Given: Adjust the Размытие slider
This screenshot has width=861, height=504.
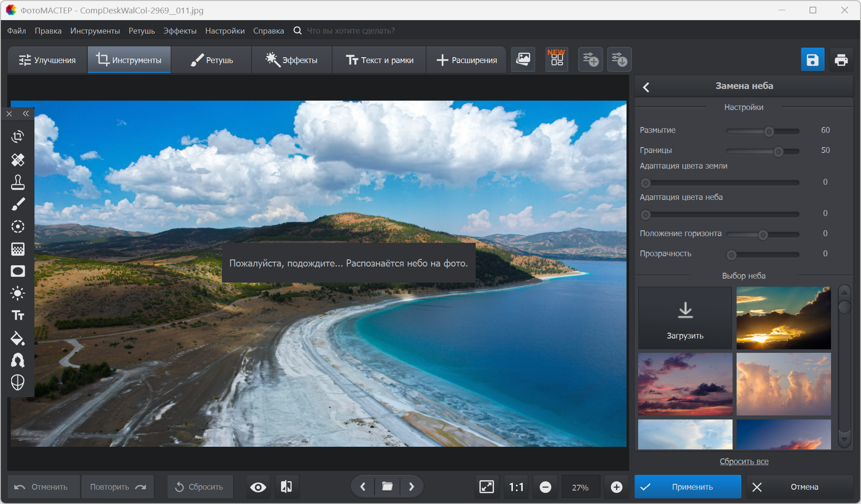Looking at the screenshot, I should [769, 131].
